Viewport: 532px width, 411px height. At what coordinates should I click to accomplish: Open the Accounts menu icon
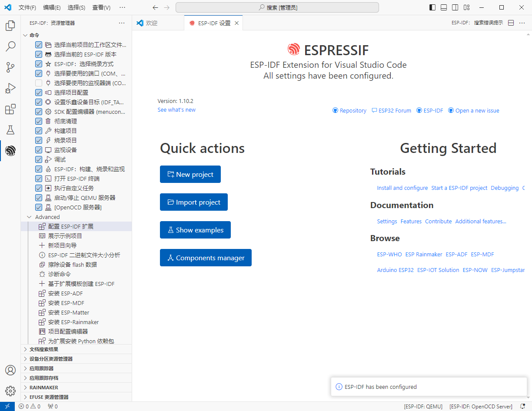[10, 370]
